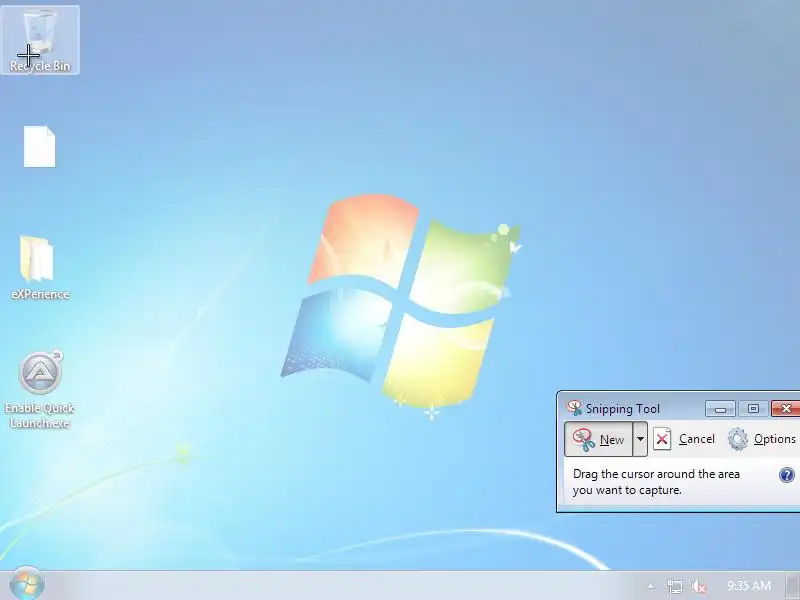Open the Windows Start menu orb
Screen dimensions: 800x600
pyautogui.click(x=27, y=584)
